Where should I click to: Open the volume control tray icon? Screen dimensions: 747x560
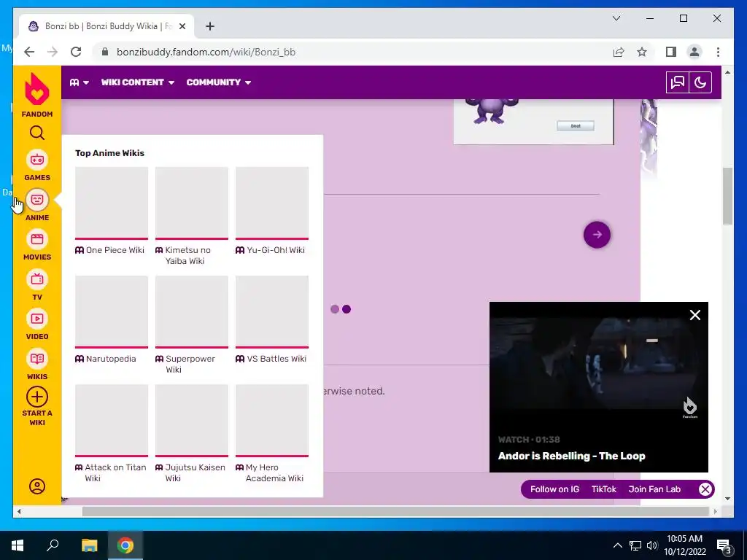pos(651,545)
